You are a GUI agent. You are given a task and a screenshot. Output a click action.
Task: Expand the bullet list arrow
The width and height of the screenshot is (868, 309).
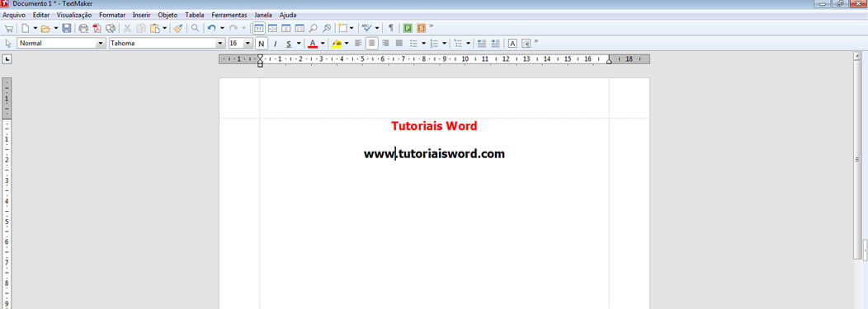pos(423,43)
